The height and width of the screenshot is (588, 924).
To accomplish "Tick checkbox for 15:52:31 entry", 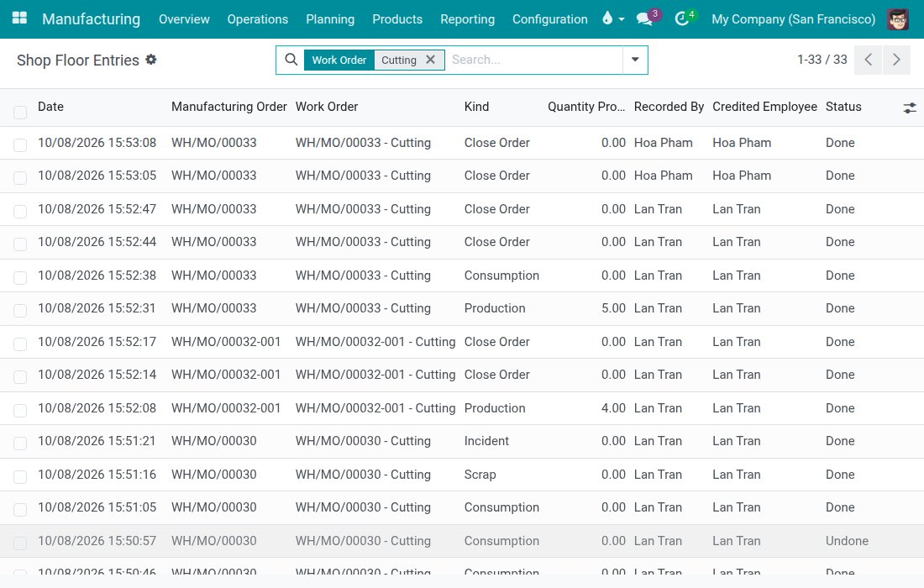I will (20, 311).
